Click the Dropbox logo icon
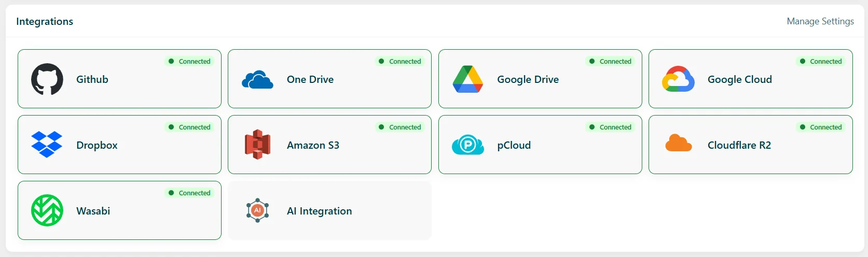Viewport: 868px width, 257px height. point(47,145)
